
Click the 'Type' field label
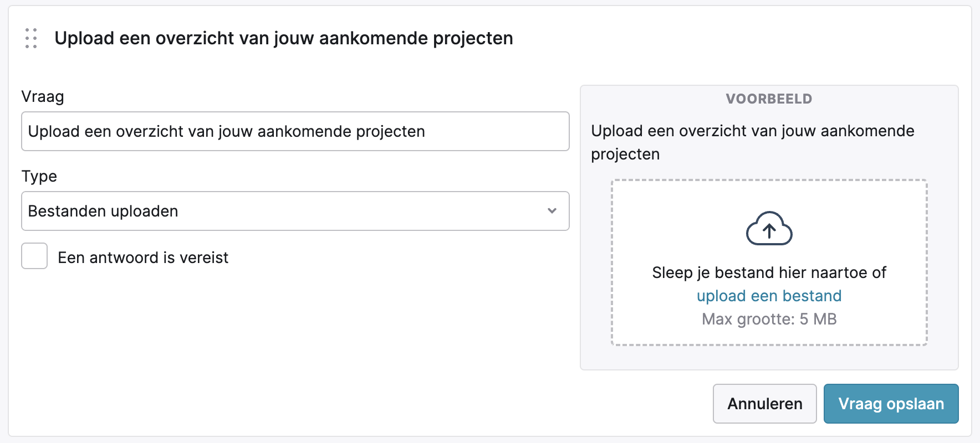(x=39, y=176)
